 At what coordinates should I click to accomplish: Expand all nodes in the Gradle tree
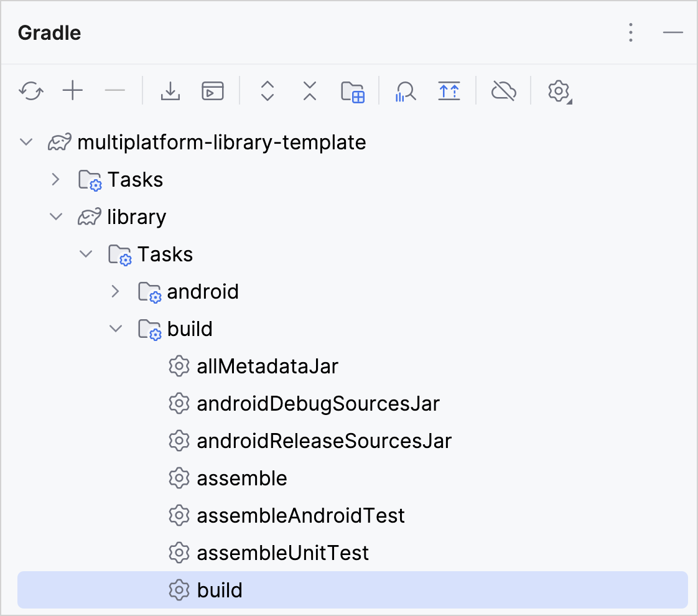(x=266, y=91)
